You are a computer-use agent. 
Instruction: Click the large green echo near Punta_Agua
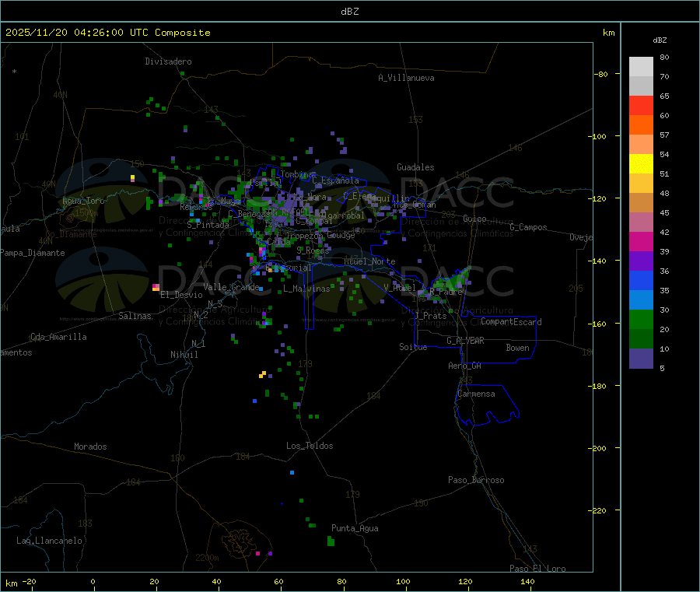(x=331, y=541)
